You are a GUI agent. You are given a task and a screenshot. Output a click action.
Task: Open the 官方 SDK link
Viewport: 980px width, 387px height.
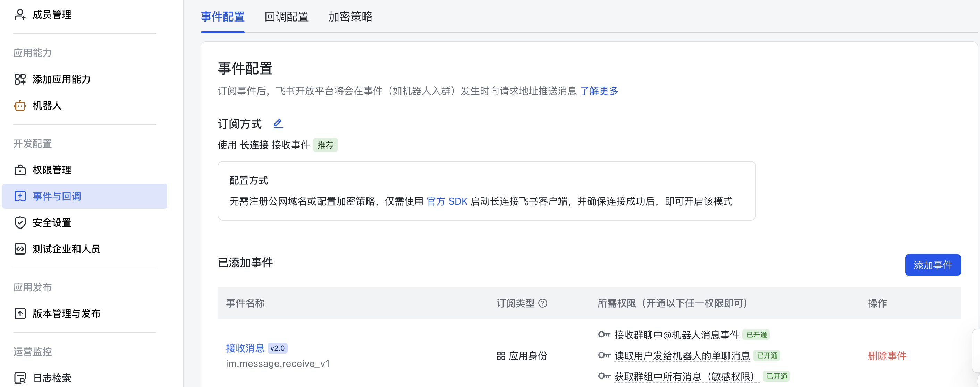(447, 201)
